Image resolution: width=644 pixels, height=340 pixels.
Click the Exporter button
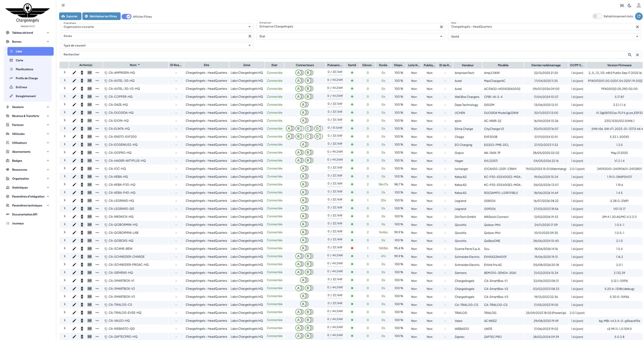click(70, 16)
